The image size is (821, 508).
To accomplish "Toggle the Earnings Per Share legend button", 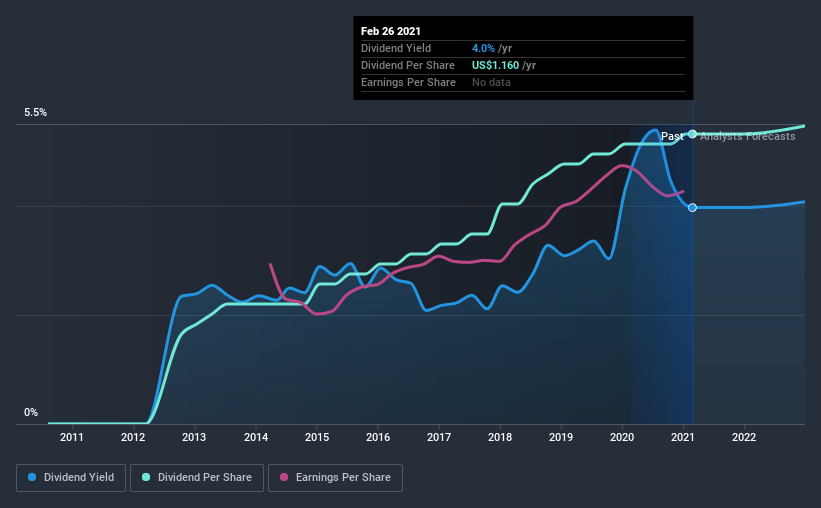I will tap(335, 478).
